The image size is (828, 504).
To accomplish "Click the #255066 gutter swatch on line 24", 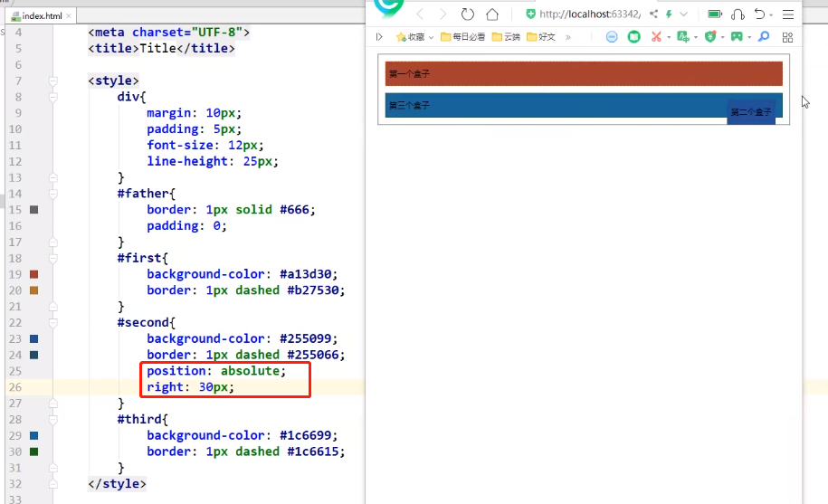I will pyautogui.click(x=33, y=356).
